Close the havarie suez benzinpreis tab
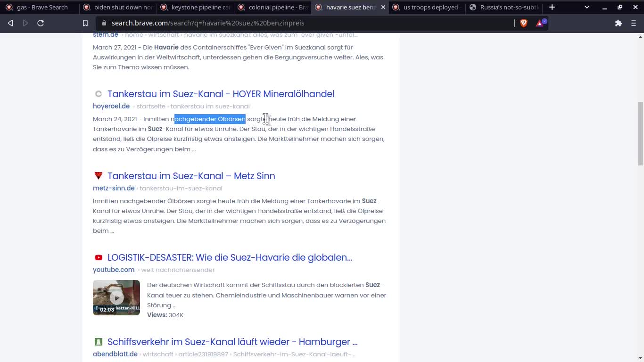Screen dimensions: 644x362 [x=383, y=7]
